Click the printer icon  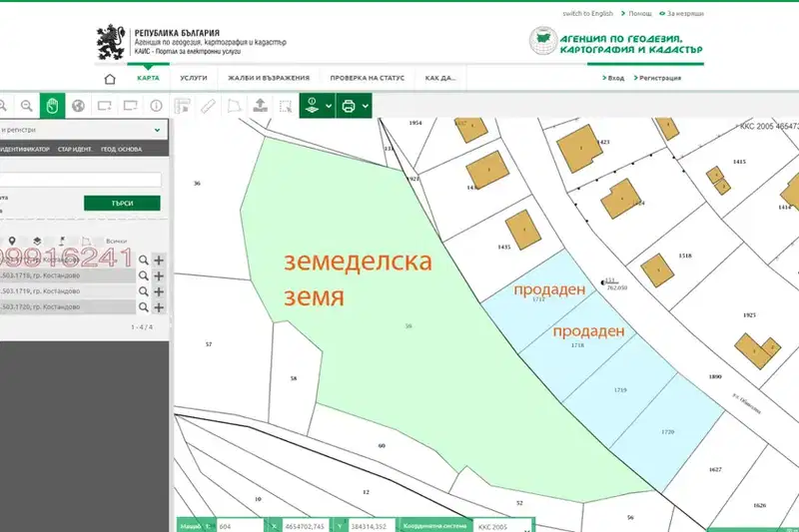click(x=349, y=106)
